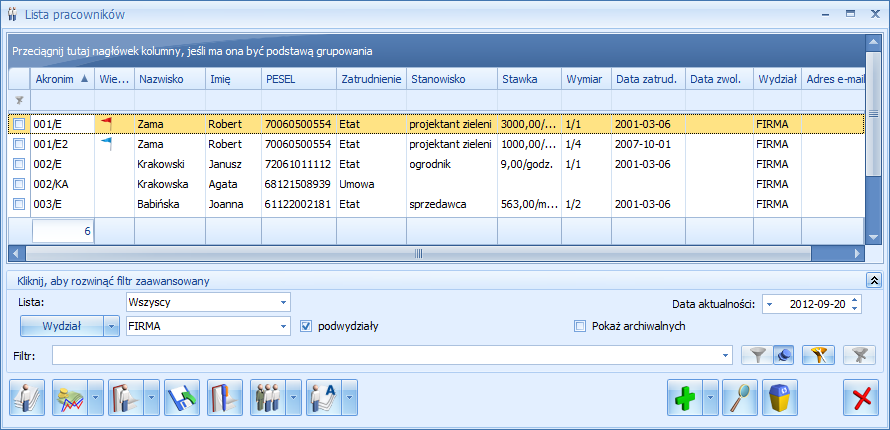890x430 pixels.
Task: Clear filter with crossed funnel icon
Action: pos(860,356)
